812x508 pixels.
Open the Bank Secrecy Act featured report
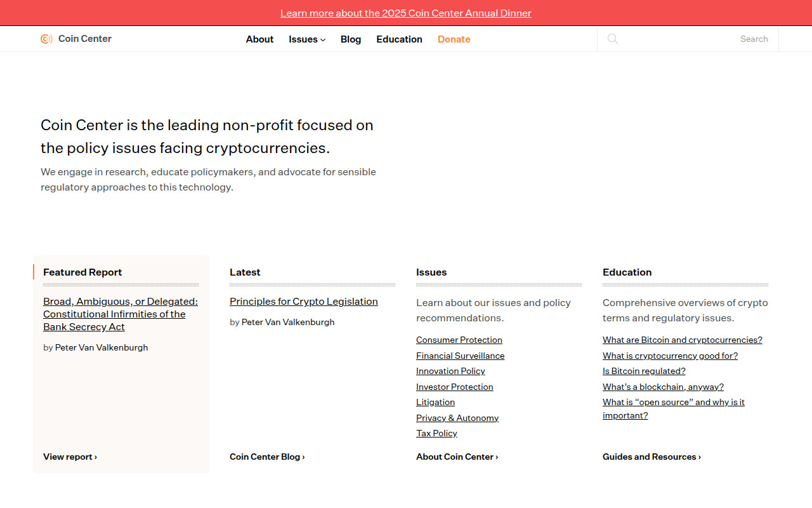[121, 314]
